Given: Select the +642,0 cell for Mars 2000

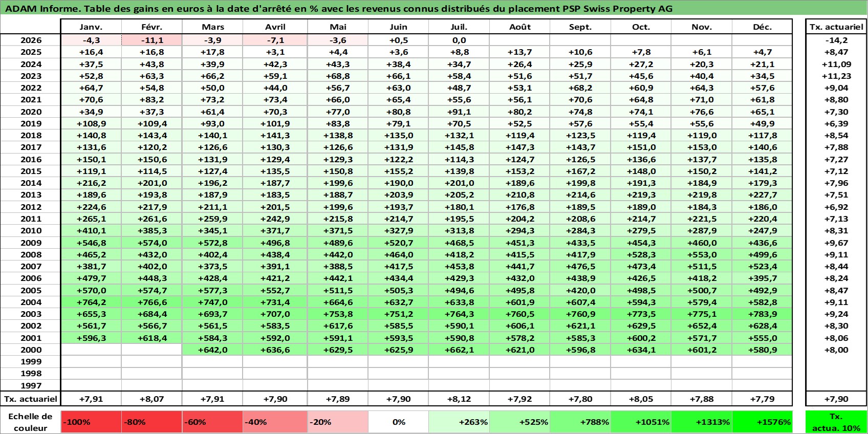Looking at the screenshot, I should tap(212, 350).
